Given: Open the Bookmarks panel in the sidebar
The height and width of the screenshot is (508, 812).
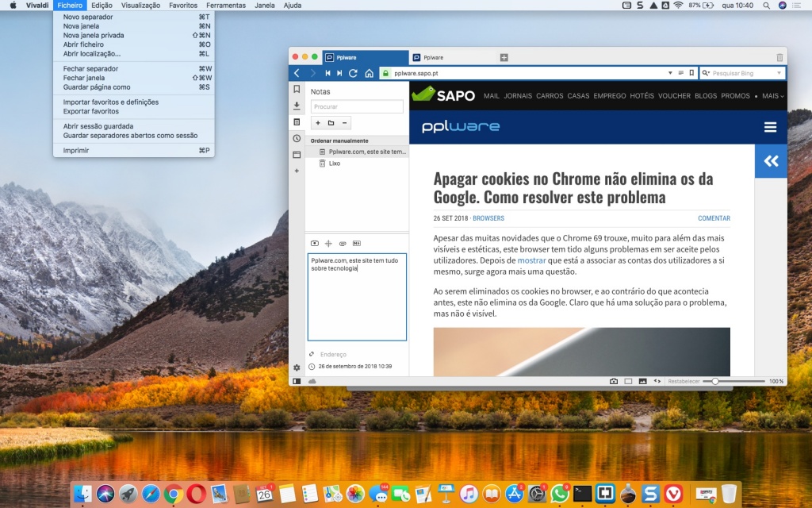Looking at the screenshot, I should coord(297,90).
